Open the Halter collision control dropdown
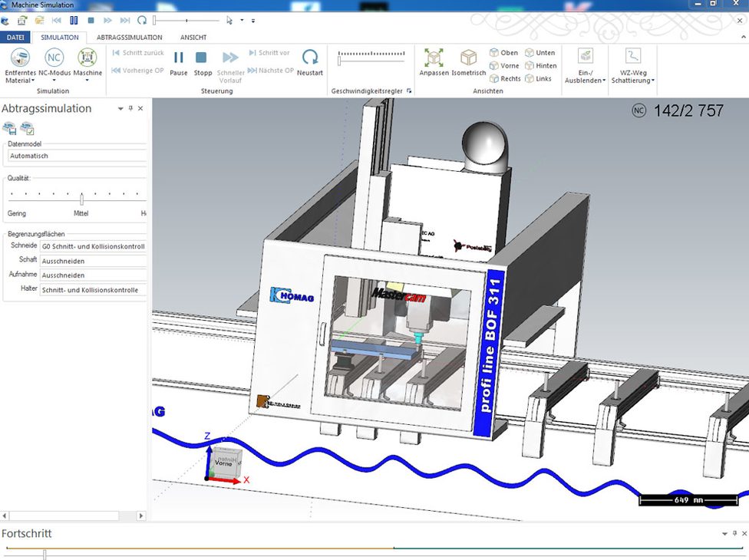 coord(93,290)
